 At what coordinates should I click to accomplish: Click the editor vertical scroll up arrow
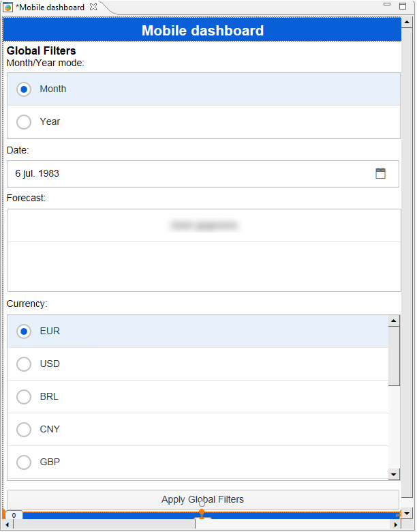tap(407, 23)
